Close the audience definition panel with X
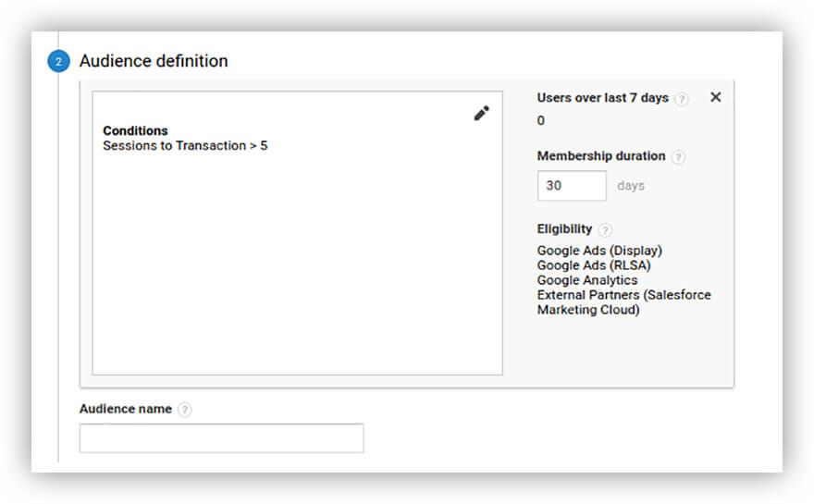814x504 pixels. click(x=715, y=97)
